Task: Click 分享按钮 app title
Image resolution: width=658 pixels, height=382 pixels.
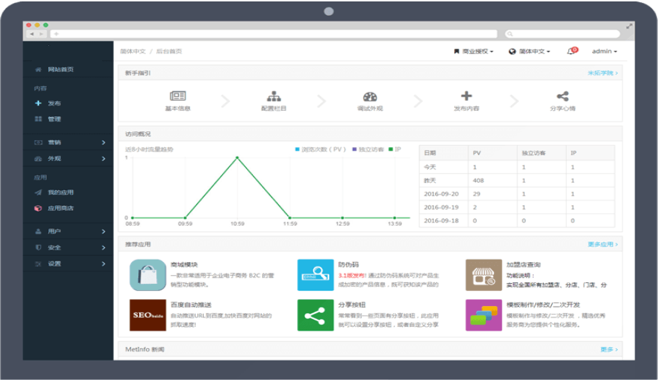Action: click(352, 305)
